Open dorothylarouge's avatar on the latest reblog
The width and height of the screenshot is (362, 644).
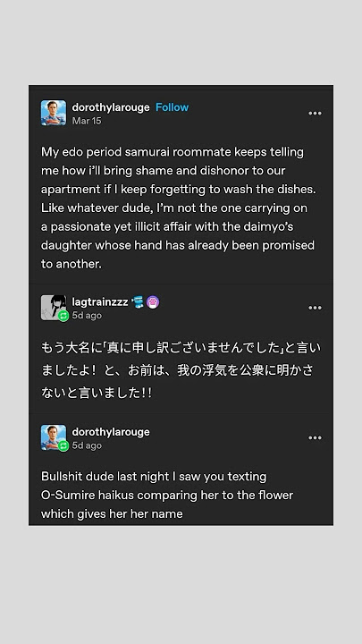pos(54,437)
